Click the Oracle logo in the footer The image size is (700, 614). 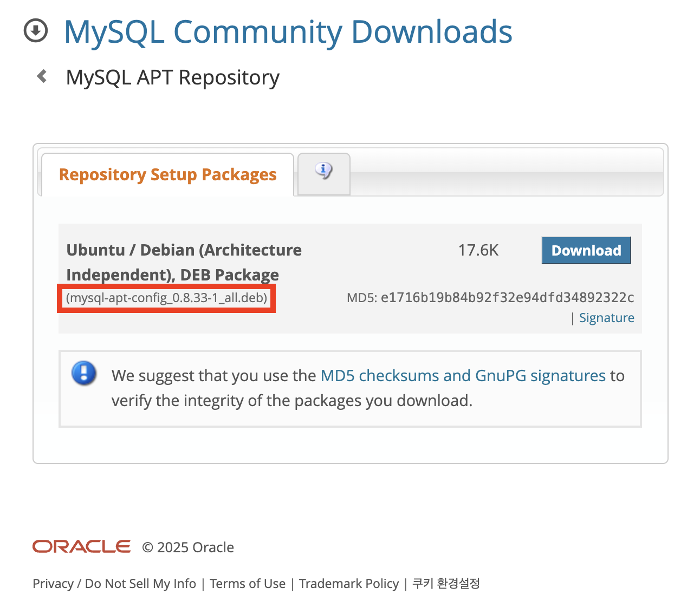[81, 547]
